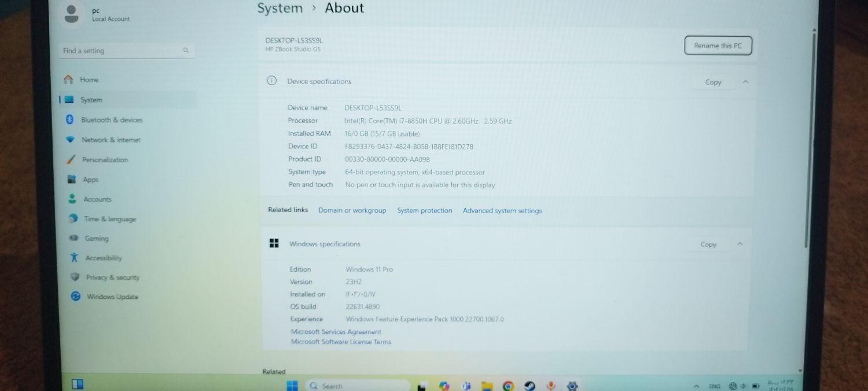
Task: Click the Find a setting search field
Action: point(127,51)
